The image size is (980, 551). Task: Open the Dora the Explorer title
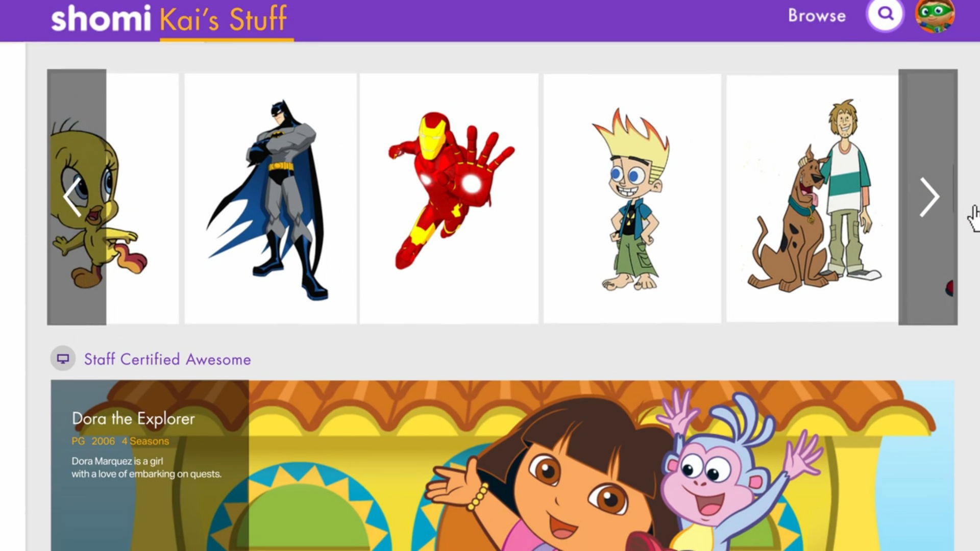(133, 419)
